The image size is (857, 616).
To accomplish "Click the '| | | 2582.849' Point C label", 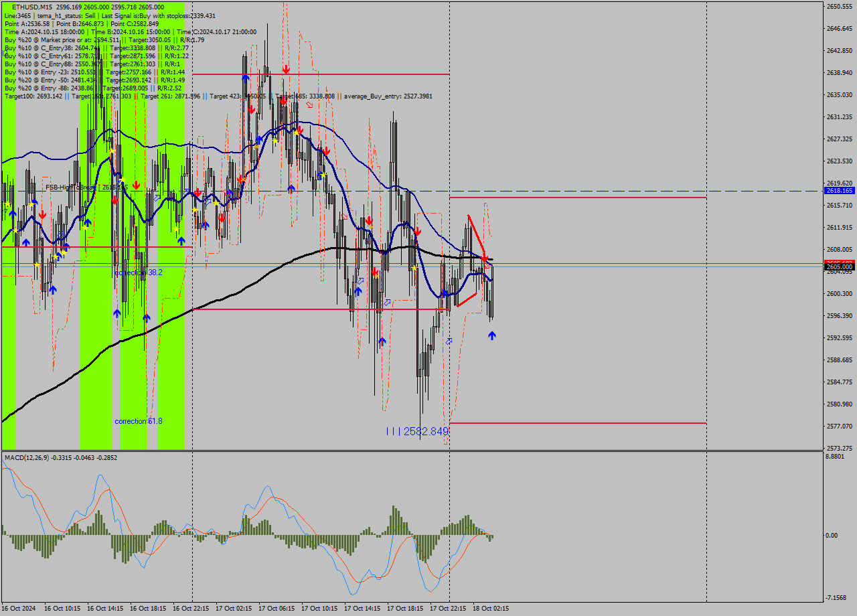I will (417, 431).
